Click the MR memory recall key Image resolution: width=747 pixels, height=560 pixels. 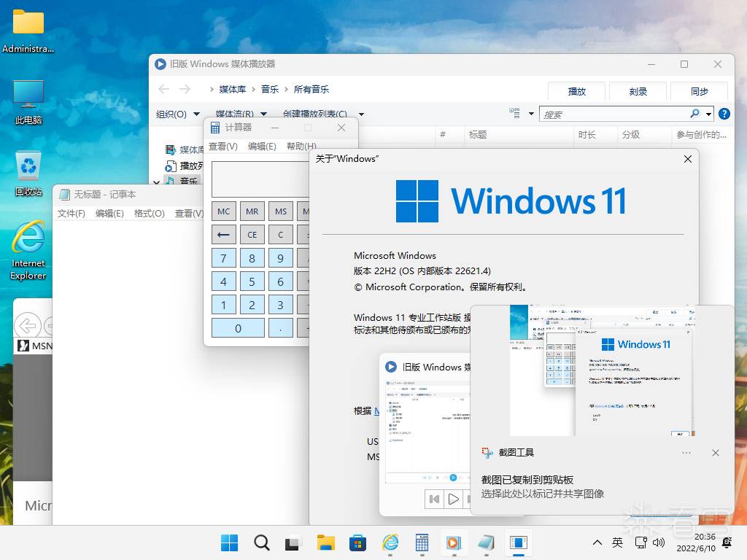pos(252,211)
